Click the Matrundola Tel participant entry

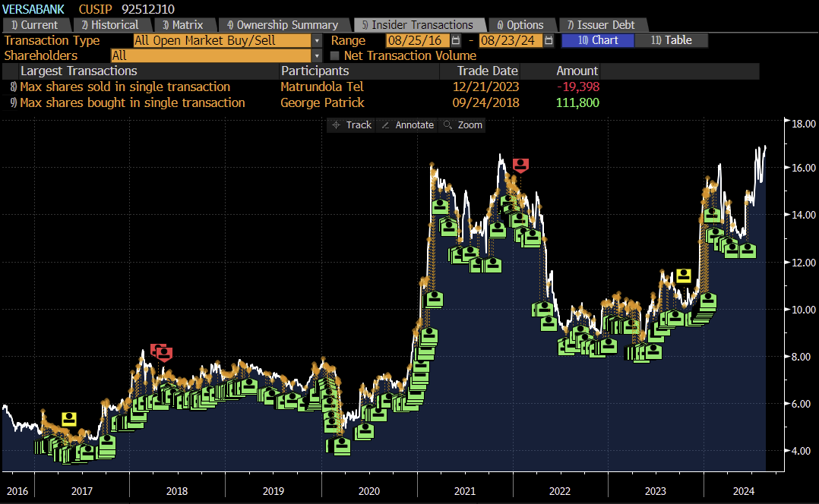[x=321, y=87]
